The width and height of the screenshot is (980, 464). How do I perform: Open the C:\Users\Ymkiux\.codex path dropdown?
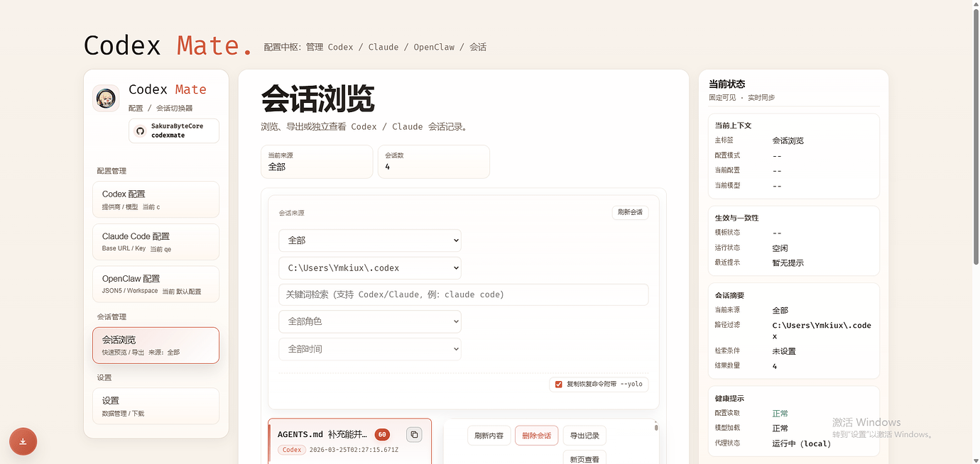click(x=370, y=268)
